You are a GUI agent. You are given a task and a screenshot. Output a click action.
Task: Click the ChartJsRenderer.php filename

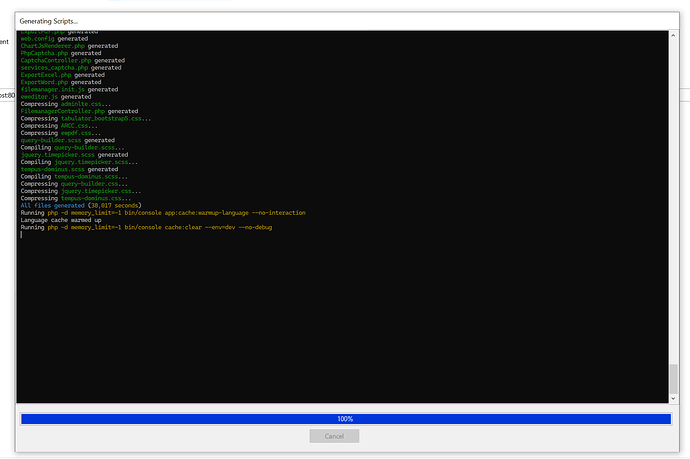[x=52, y=46]
